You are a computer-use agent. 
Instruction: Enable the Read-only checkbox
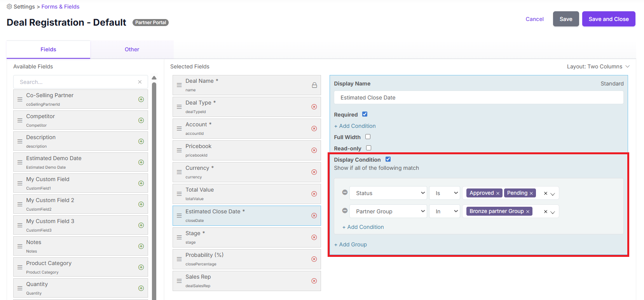click(x=368, y=148)
